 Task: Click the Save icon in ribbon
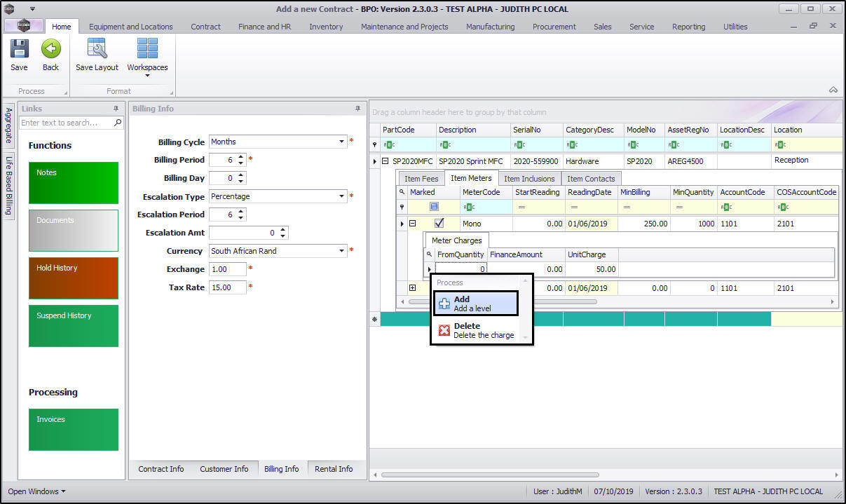(x=19, y=49)
